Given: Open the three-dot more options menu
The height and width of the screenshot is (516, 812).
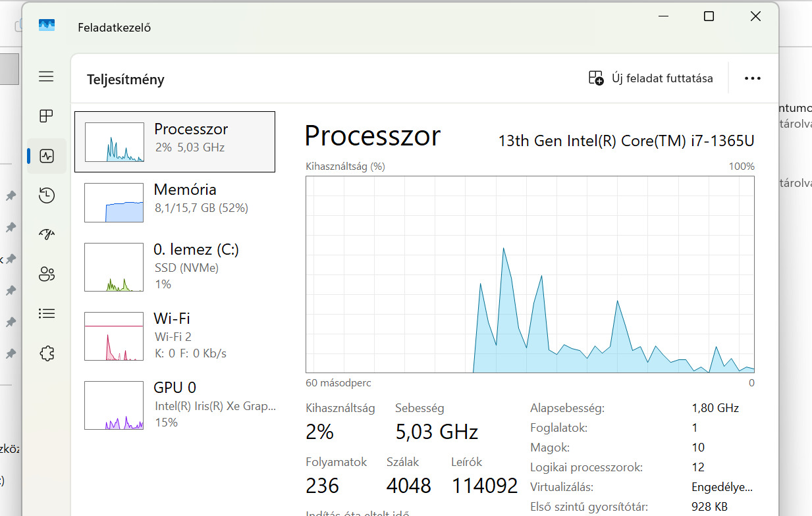Looking at the screenshot, I should (752, 78).
